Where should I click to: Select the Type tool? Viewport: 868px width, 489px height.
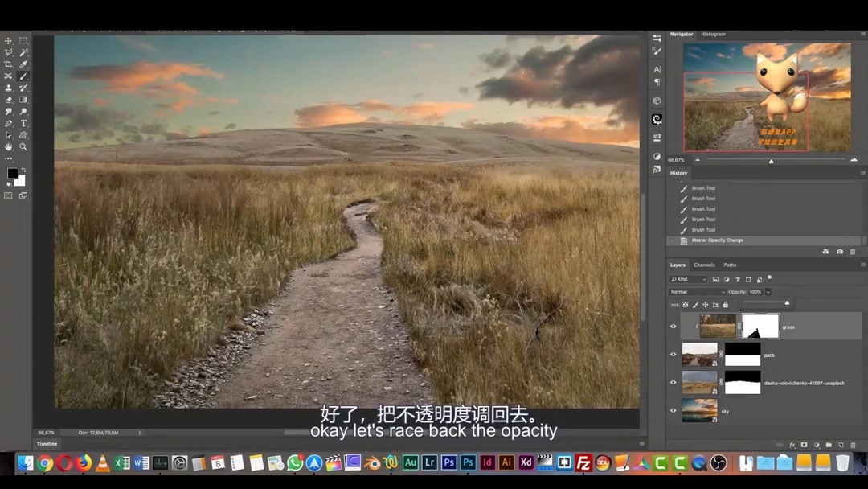point(24,122)
